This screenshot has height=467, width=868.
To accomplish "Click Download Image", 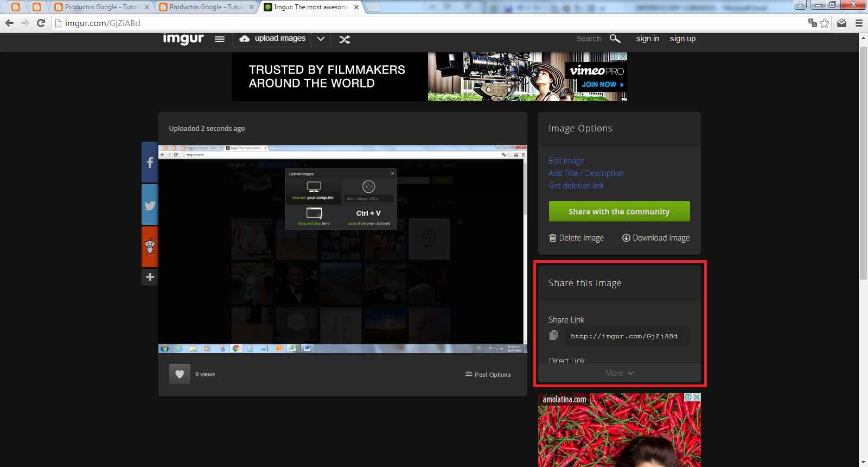I will (656, 238).
